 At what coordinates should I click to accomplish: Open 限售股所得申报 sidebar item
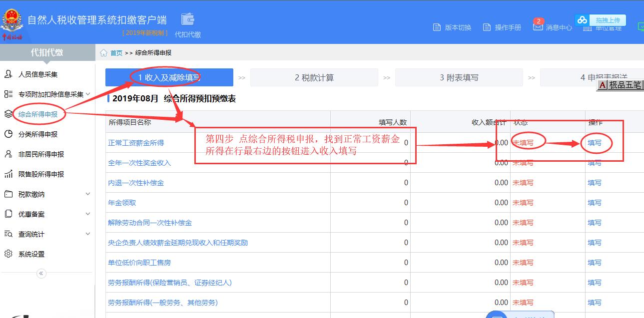(41, 174)
